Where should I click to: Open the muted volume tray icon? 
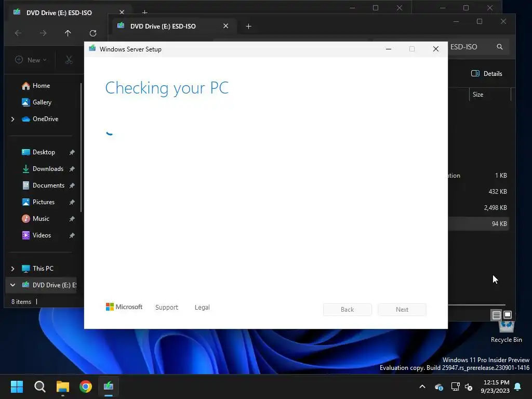469,387
